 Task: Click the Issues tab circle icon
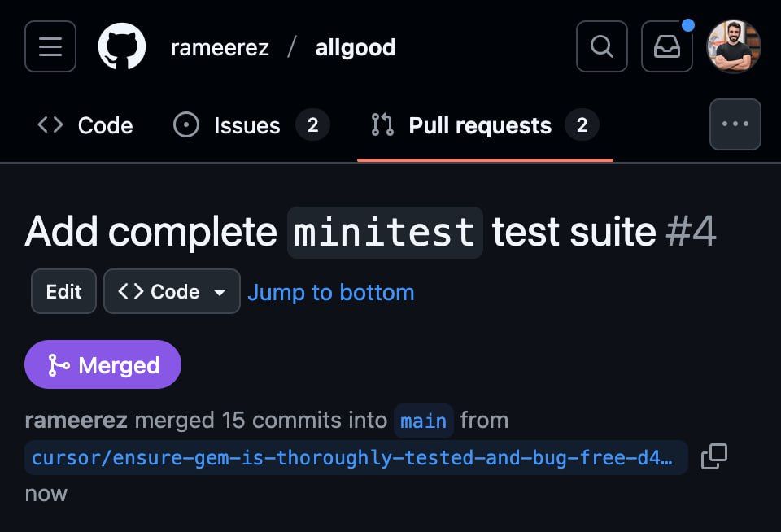186,125
